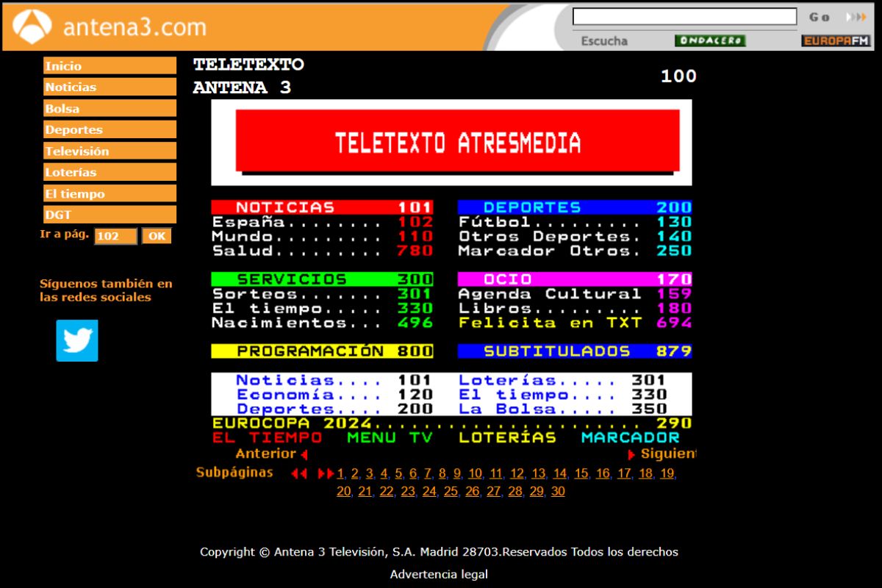Viewport: 882px width, 588px height.
Task: Open the Advertencia legal link
Action: coord(439,574)
